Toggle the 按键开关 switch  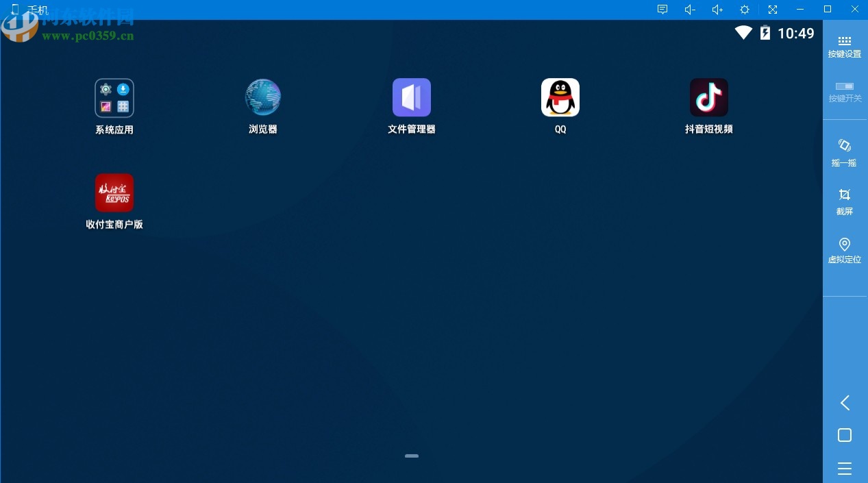(845, 92)
